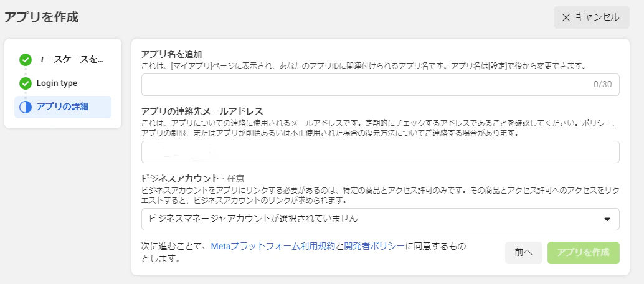This screenshot has height=284, width=644.
Task: Click green checkmark icon beside Login type
Action: pyautogui.click(x=26, y=83)
